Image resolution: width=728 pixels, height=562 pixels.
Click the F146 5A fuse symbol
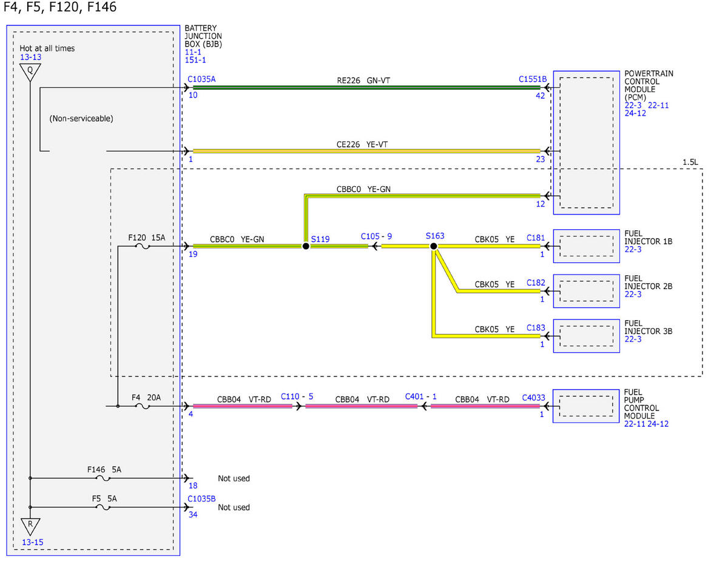coord(104,478)
